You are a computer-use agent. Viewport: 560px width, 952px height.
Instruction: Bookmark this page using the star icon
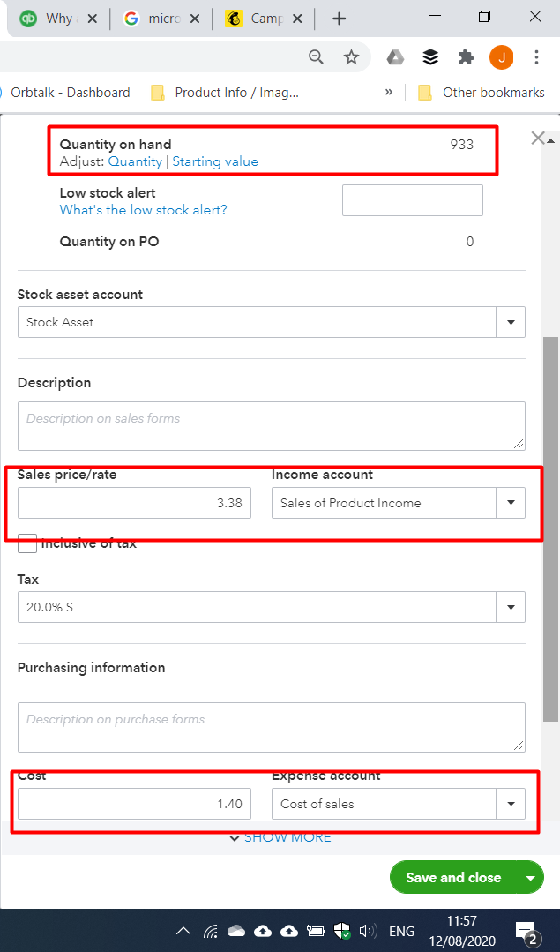pyautogui.click(x=351, y=56)
